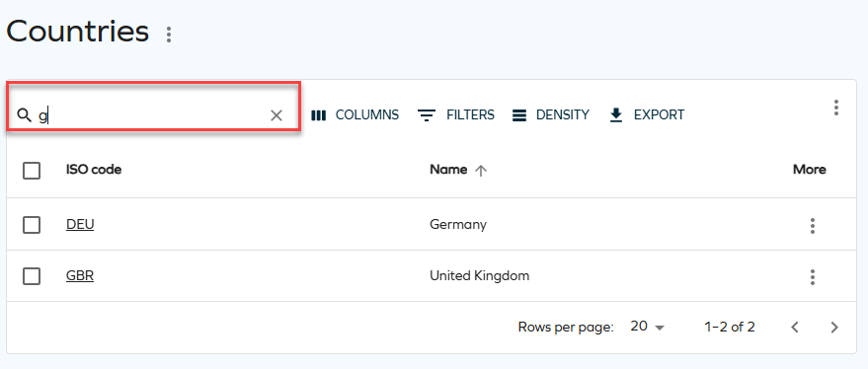Viewport: 868px width, 369px height.
Task: Open the Filters panel
Action: point(455,115)
